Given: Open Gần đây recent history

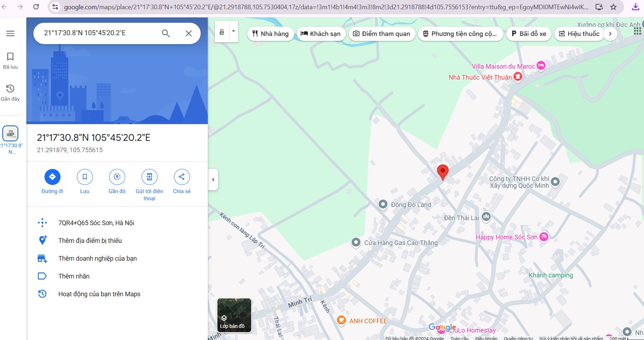Looking at the screenshot, I should coord(10,92).
